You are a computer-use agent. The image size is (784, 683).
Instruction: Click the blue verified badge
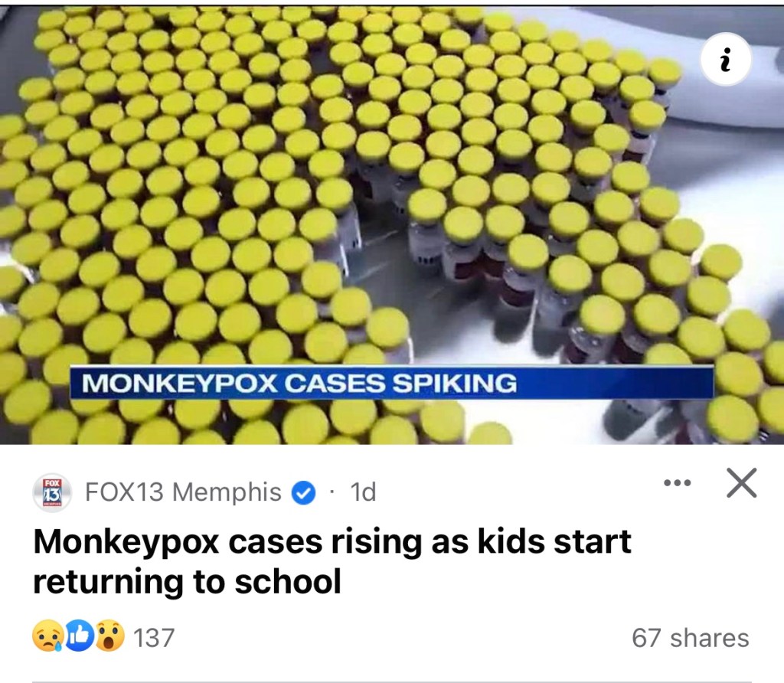tap(303, 492)
